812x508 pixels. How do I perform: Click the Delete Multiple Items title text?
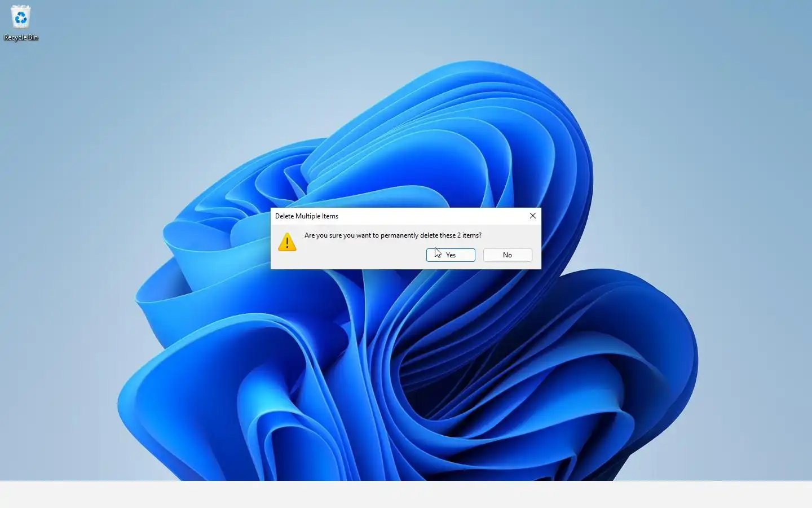pos(307,216)
